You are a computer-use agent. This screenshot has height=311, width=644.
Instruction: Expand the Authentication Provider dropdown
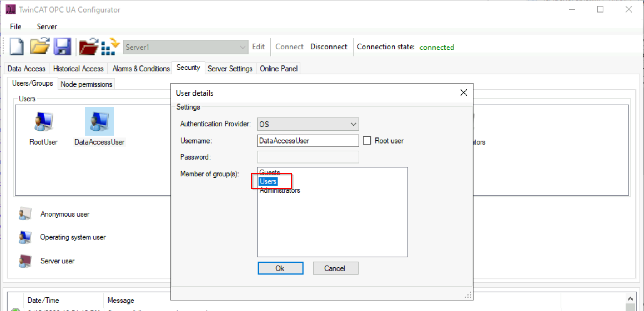308,124
